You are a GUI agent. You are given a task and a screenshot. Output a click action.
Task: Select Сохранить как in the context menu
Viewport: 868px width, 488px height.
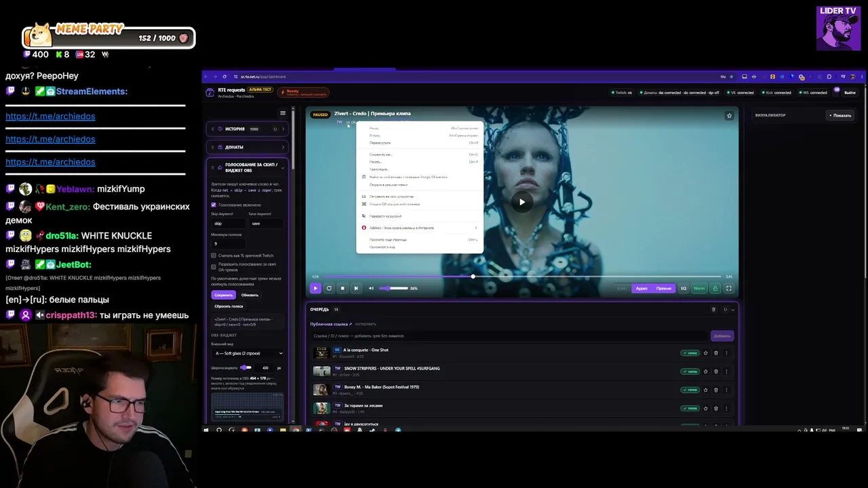coord(420,155)
